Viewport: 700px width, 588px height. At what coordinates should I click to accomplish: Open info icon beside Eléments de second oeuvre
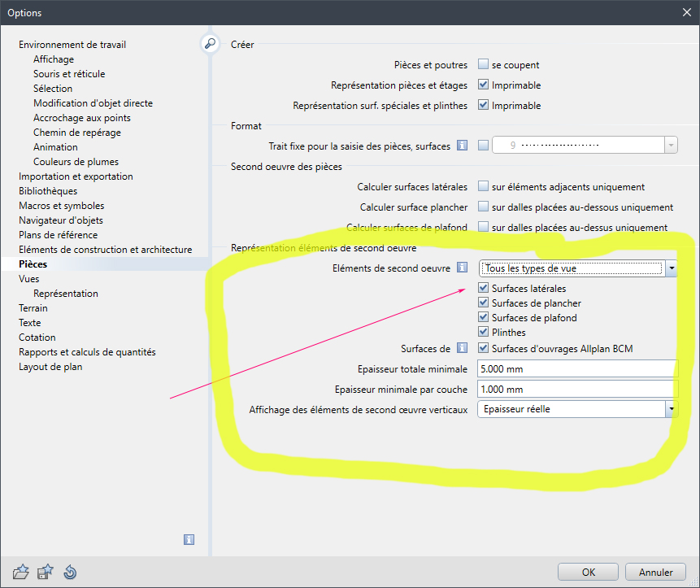coord(462,268)
